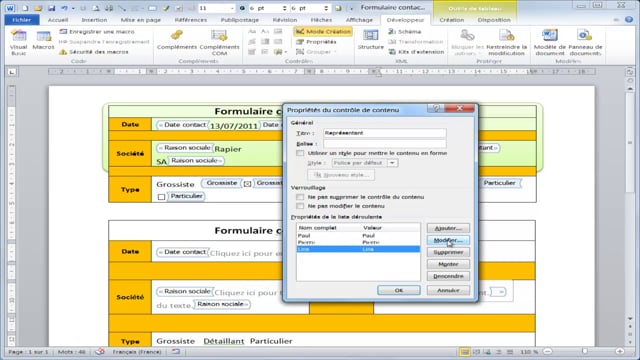Viewport: 640px width, 360px height.
Task: Open control Propriétés from the ribbon
Action: click(x=316, y=42)
